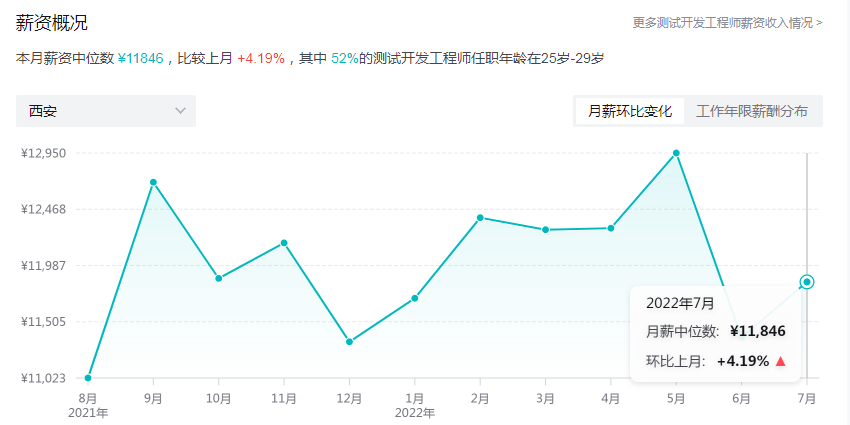Click the 52% figure in summary sentence
Image resolution: width=850 pixels, height=425 pixels.
tap(345, 59)
